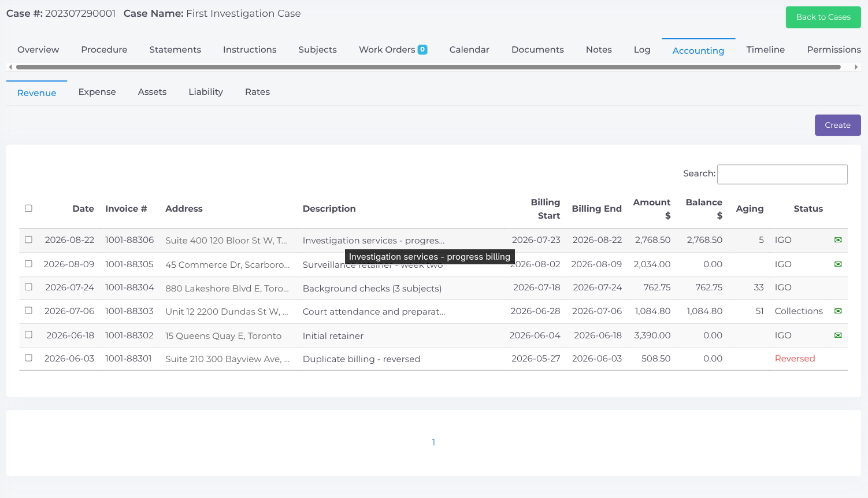
Task: Click tab strip left scroll arrow
Action: (10, 67)
